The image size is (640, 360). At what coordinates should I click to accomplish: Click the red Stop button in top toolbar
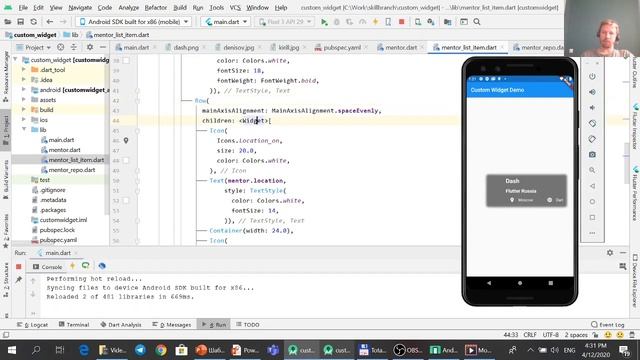(402, 22)
